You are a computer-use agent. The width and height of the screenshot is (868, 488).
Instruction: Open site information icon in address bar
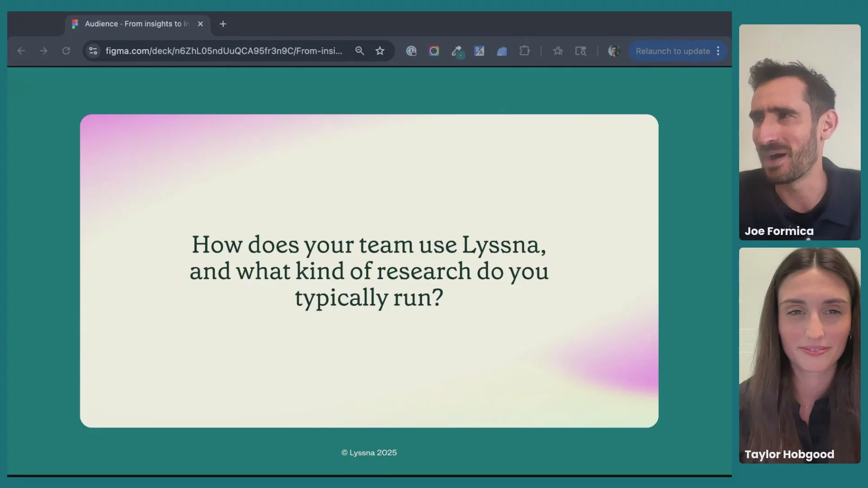coord(93,51)
